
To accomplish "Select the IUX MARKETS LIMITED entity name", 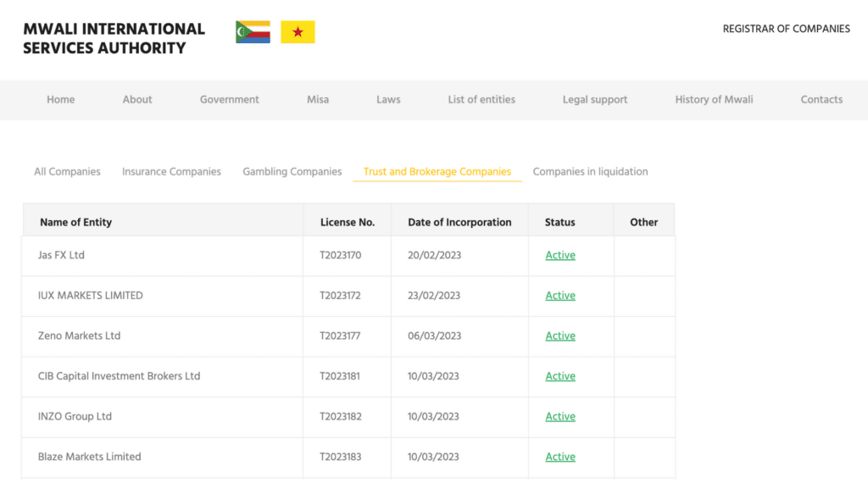I will (90, 296).
